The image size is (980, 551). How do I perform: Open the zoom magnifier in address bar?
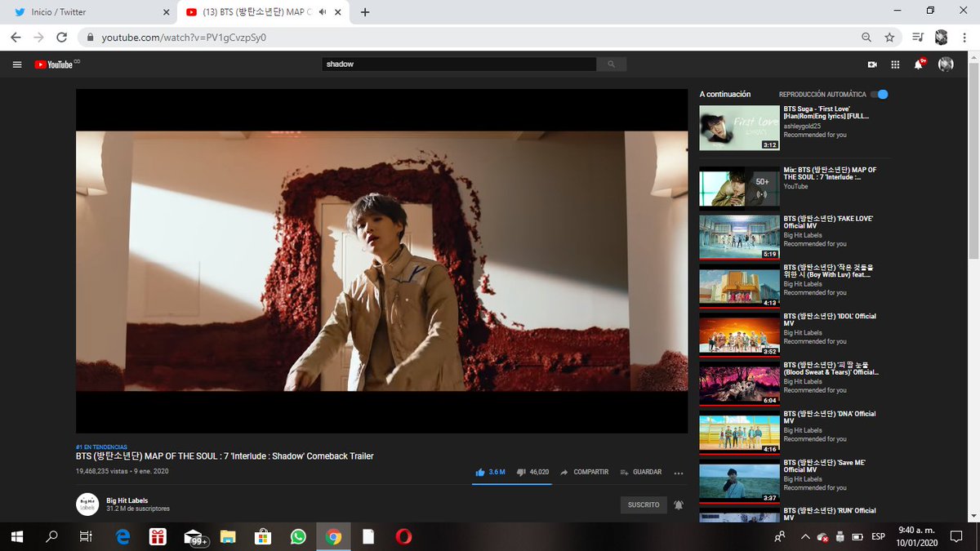coord(866,38)
